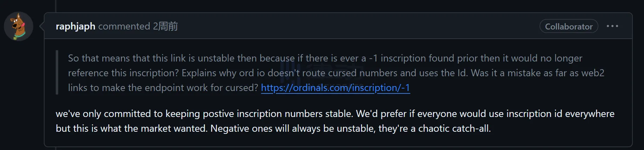Click raphjaph's Scooby-Doo avatar
This screenshot has width=644, height=150.
(x=18, y=26)
